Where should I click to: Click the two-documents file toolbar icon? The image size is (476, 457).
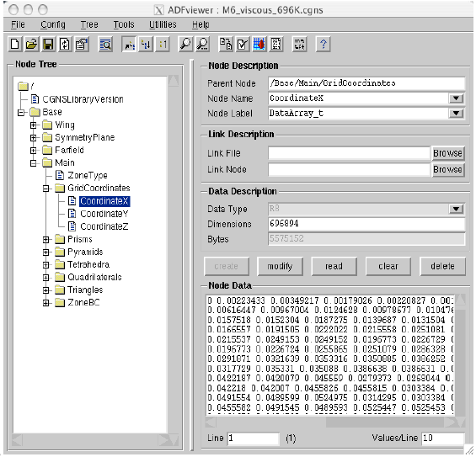[x=226, y=45]
